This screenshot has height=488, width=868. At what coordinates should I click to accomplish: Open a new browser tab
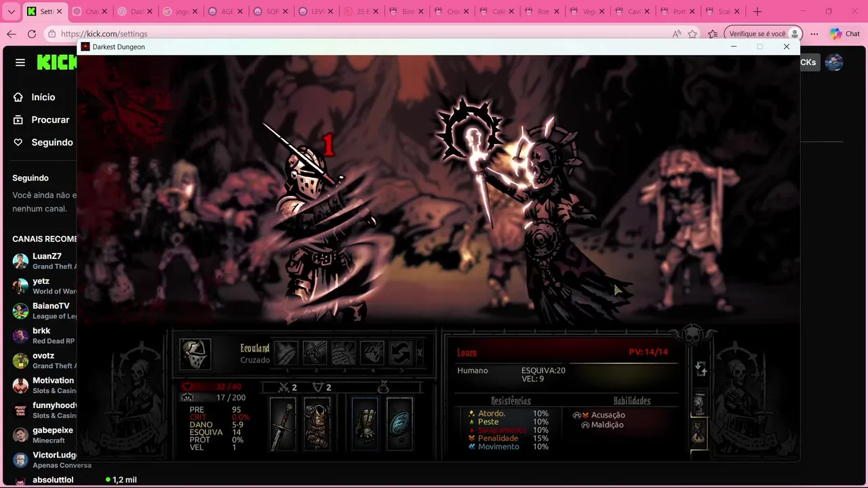757,12
